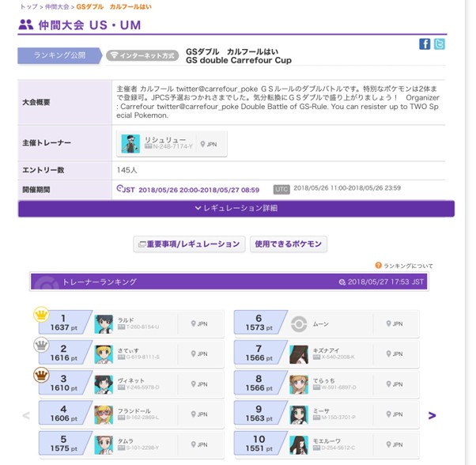Open avatar of rank 2 trainer さてぃす
476x465 pixels.
pos(104,354)
